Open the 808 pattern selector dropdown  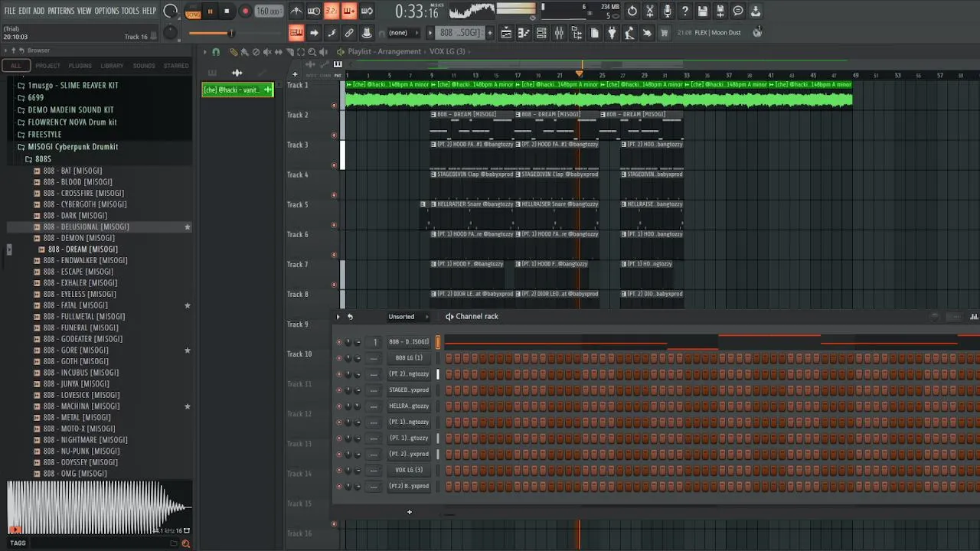(x=460, y=33)
